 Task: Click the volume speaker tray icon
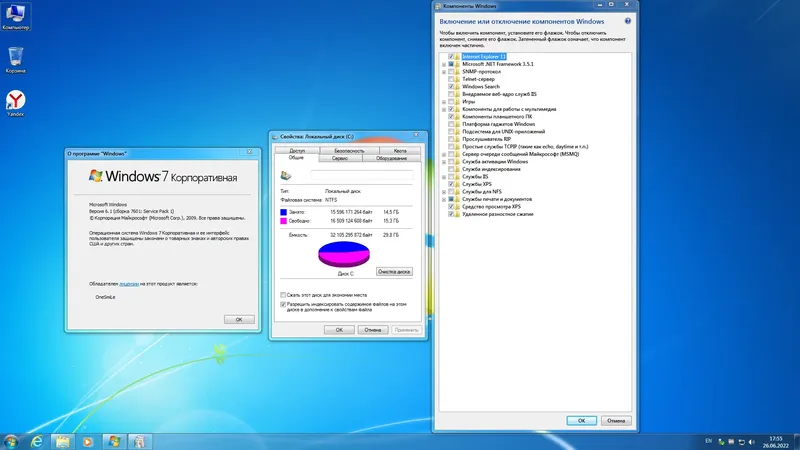[x=752, y=442]
